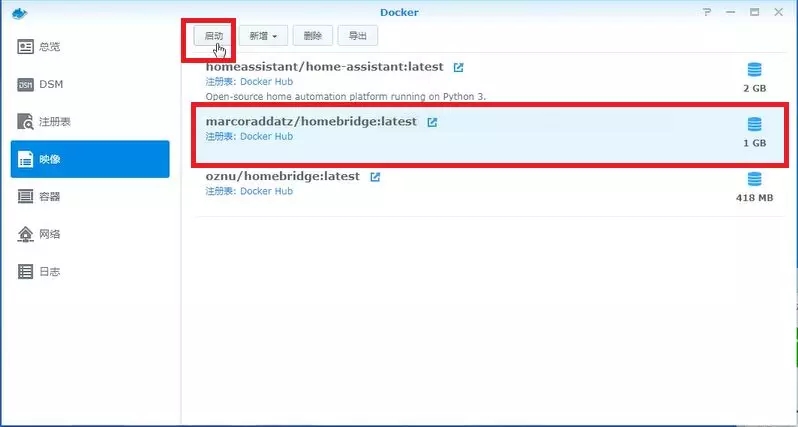Go to the 注册表 registry tab
798x427 pixels.
[90, 122]
